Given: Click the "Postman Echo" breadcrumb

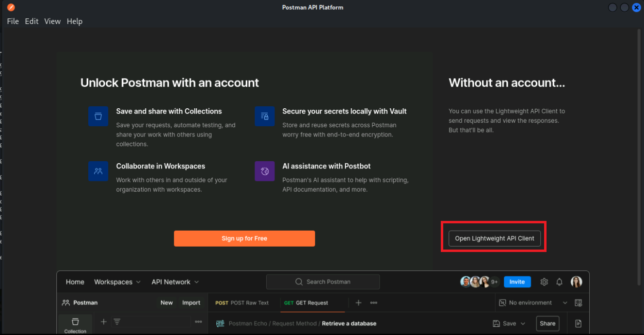Looking at the screenshot, I should (x=247, y=323).
